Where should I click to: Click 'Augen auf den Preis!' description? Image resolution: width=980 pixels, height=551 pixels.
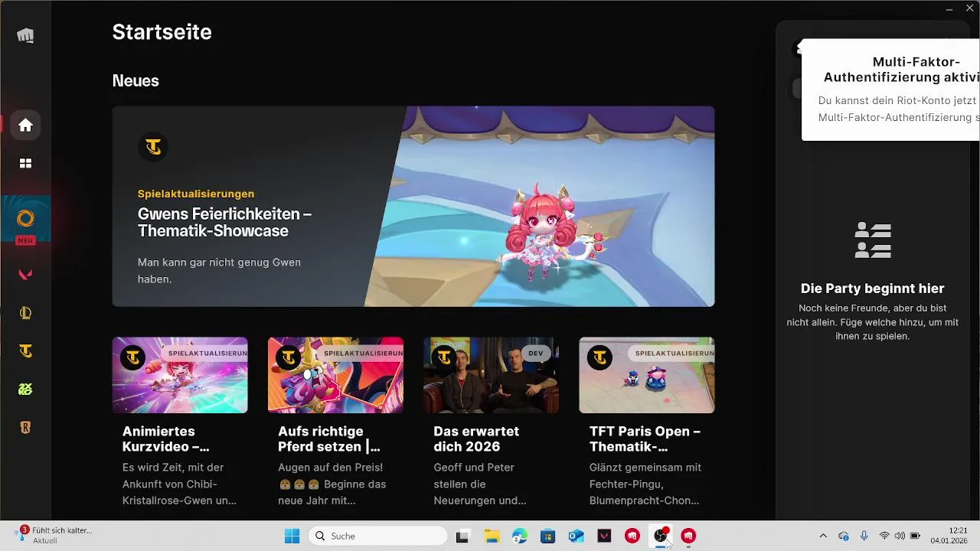(333, 484)
